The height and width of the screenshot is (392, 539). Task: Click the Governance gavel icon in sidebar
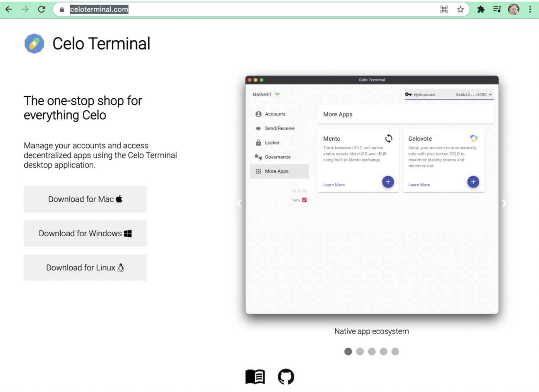click(259, 157)
